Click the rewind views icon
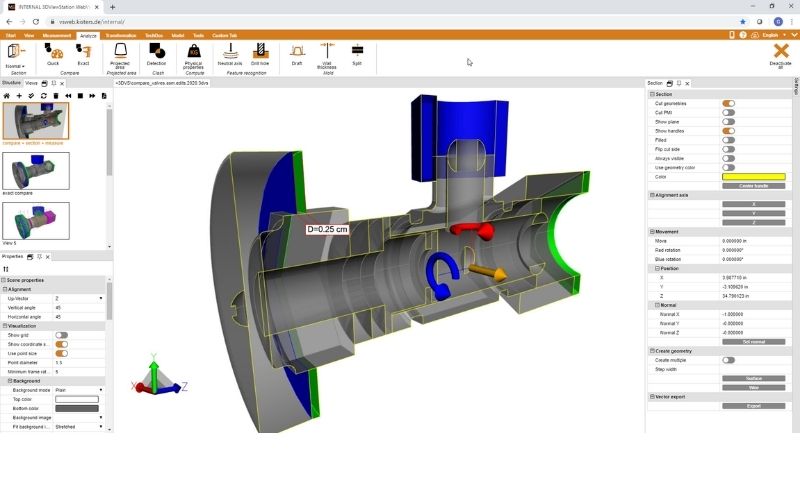The width and height of the screenshot is (800, 500). coord(68,96)
